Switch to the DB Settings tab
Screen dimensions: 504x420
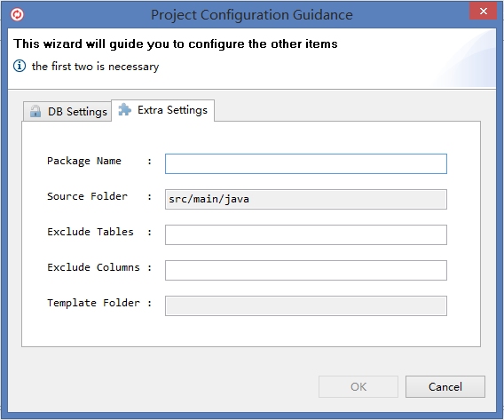click(x=67, y=111)
